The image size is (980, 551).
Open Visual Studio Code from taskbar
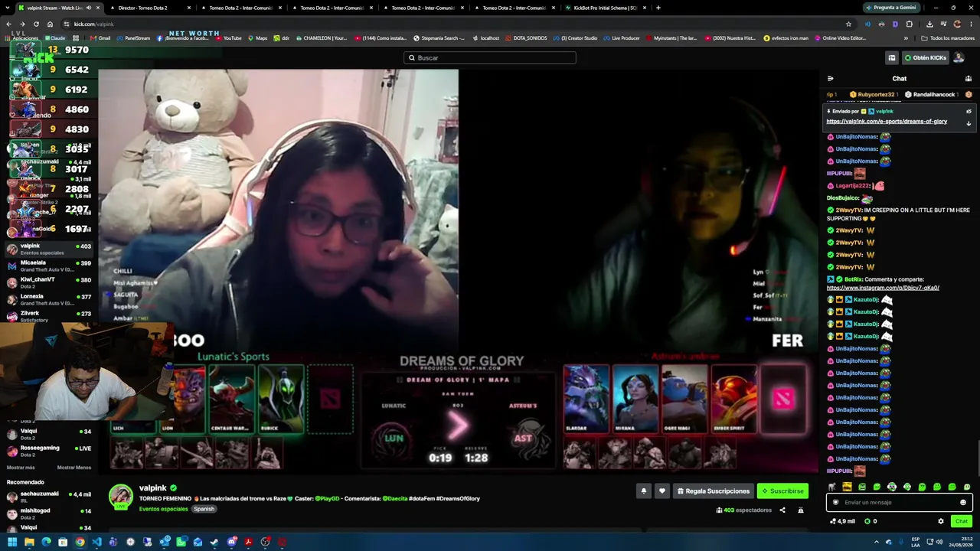(x=96, y=542)
